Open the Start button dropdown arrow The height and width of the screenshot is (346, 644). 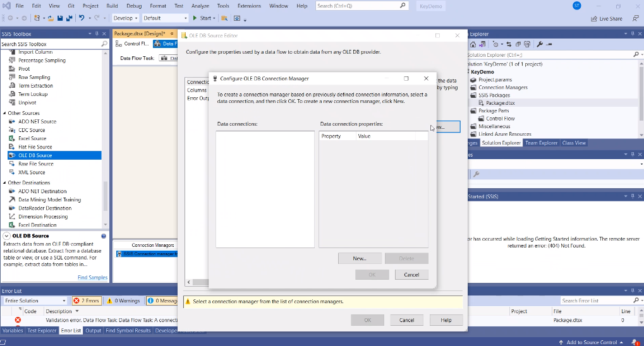click(214, 18)
